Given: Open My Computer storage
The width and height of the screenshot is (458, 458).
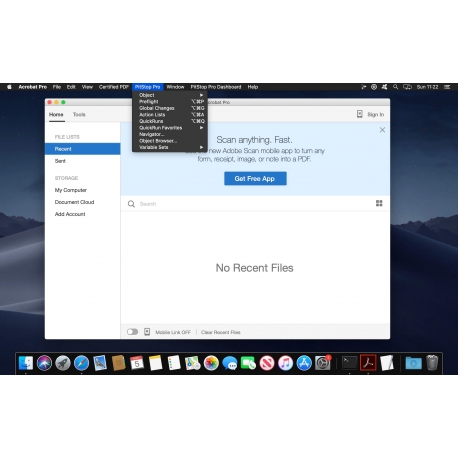Looking at the screenshot, I should 71,190.
